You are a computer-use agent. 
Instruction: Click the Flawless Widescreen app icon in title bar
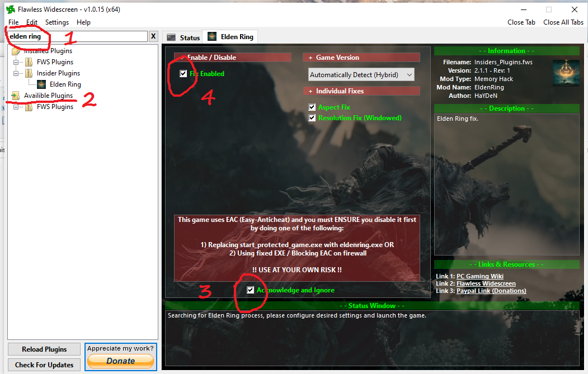tap(11, 10)
